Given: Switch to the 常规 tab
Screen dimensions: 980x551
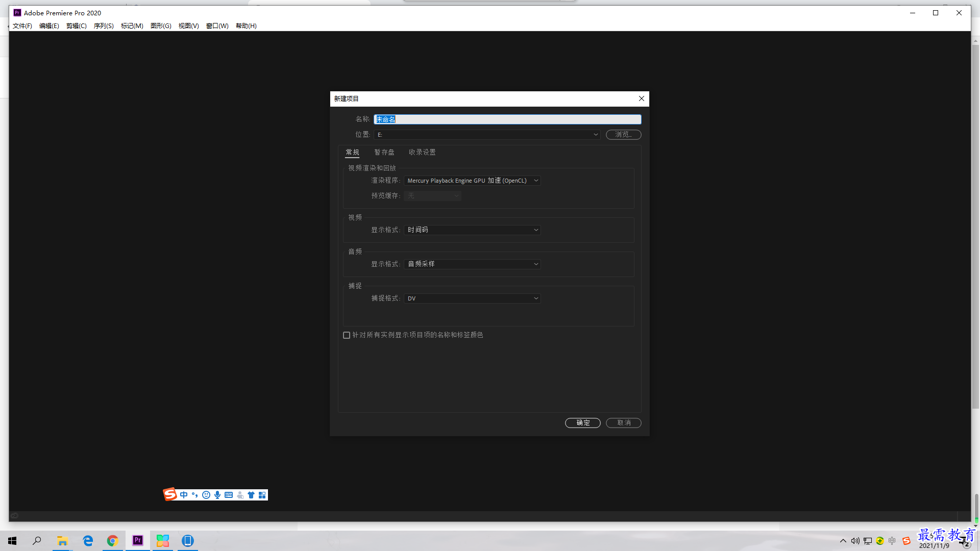Looking at the screenshot, I should coord(352,152).
